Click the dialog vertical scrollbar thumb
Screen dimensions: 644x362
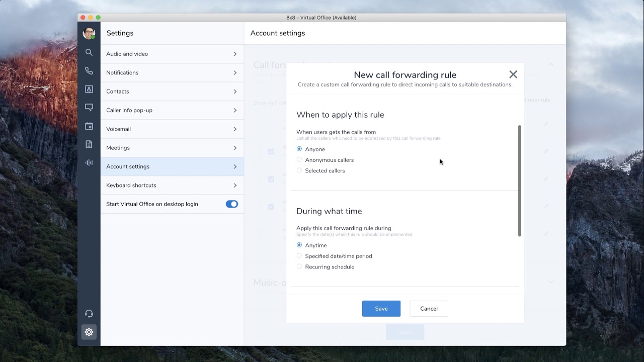(520, 181)
